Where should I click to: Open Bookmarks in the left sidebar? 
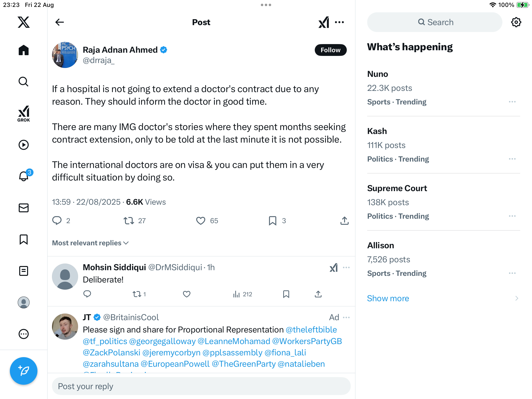tap(24, 239)
